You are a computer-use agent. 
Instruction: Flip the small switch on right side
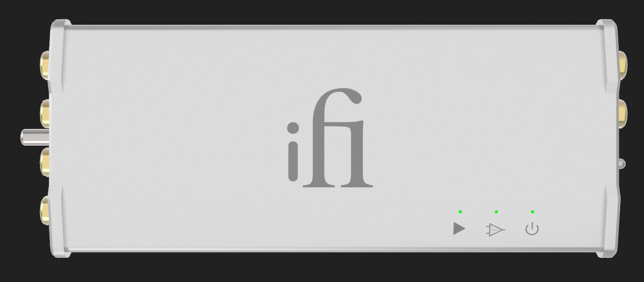pos(622,163)
